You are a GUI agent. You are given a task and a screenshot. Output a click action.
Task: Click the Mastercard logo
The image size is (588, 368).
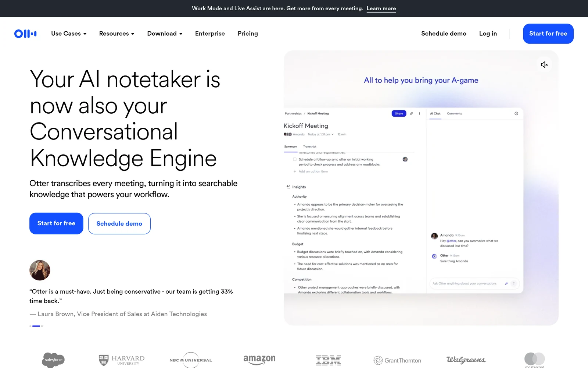point(535,360)
